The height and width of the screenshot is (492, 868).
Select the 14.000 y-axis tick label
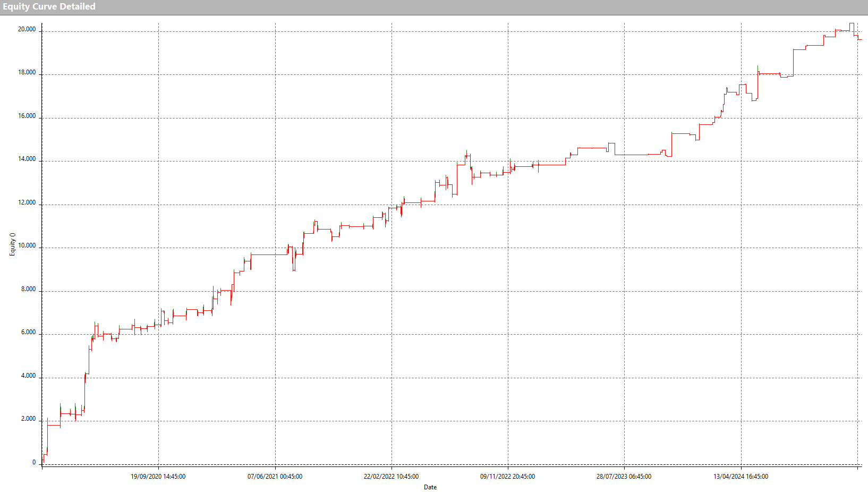tap(27, 159)
